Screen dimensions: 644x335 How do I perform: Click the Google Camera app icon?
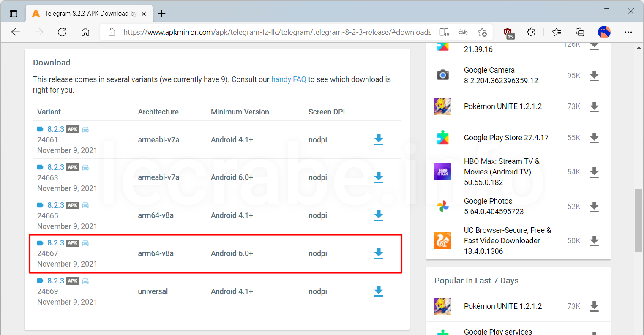[443, 75]
